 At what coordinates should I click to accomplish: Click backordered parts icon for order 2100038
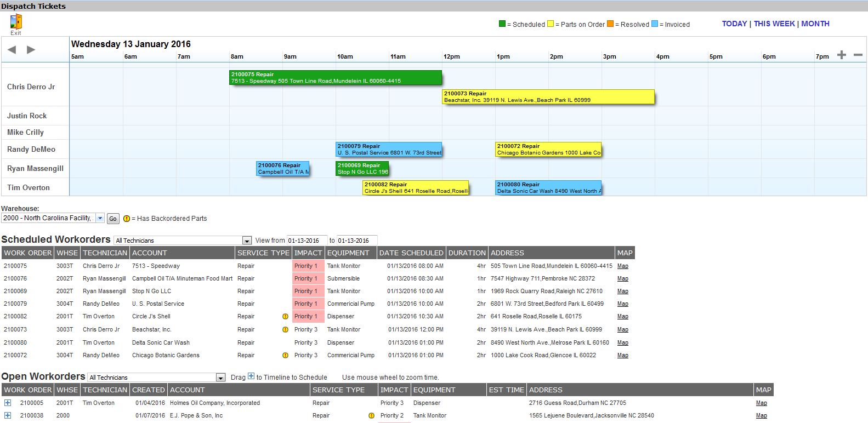(x=372, y=416)
